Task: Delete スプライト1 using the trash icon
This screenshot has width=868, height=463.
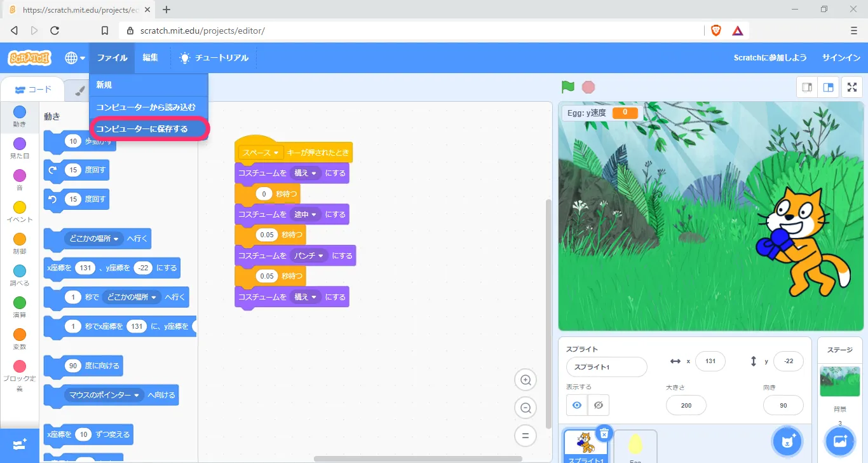Action: 604,433
